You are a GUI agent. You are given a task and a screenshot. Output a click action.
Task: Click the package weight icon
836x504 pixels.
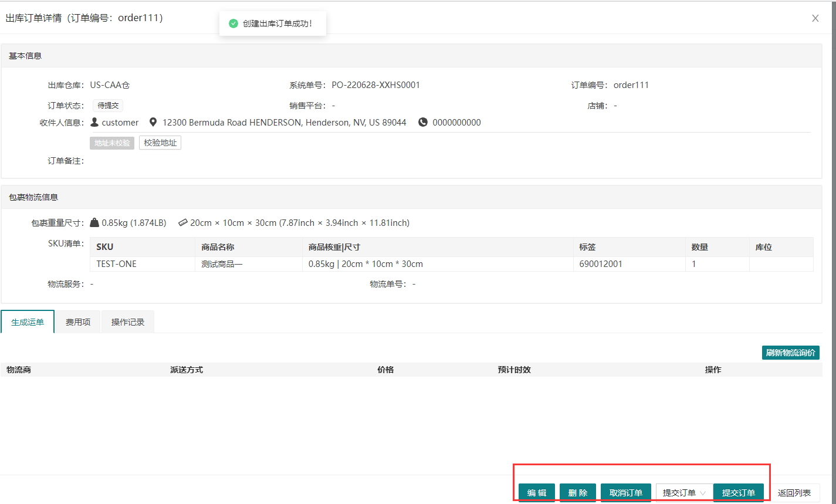click(x=94, y=223)
